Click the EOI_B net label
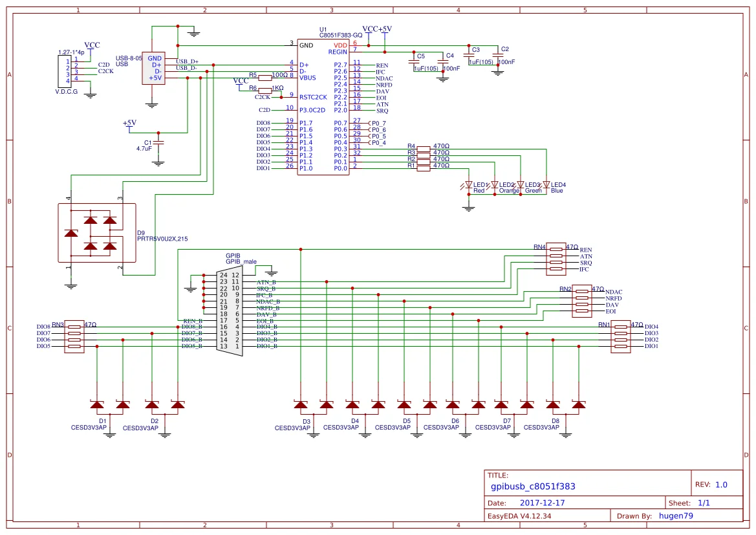The image size is (756, 535). (265, 321)
